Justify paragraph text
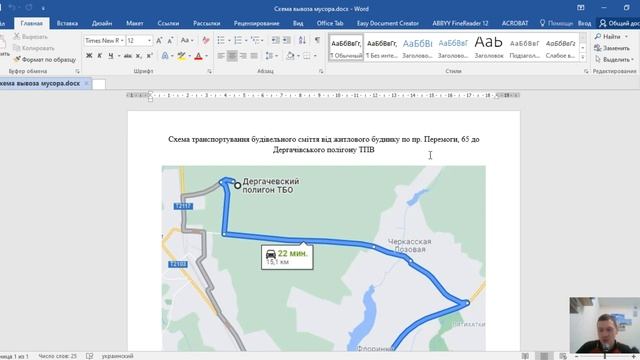Image resolution: width=640 pixels, height=360 pixels. coord(254,56)
